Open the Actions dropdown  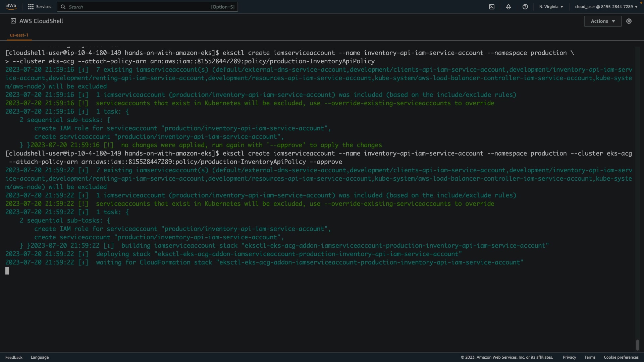pyautogui.click(x=603, y=21)
